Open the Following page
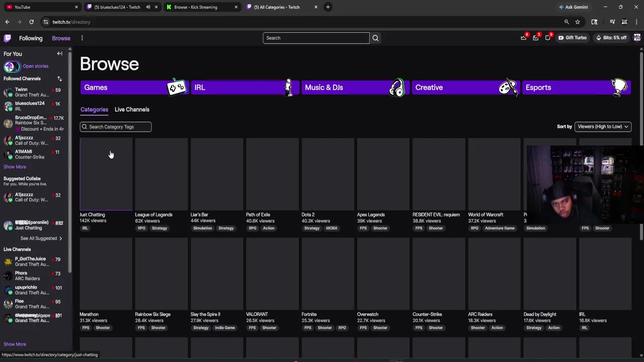 pos(31,38)
